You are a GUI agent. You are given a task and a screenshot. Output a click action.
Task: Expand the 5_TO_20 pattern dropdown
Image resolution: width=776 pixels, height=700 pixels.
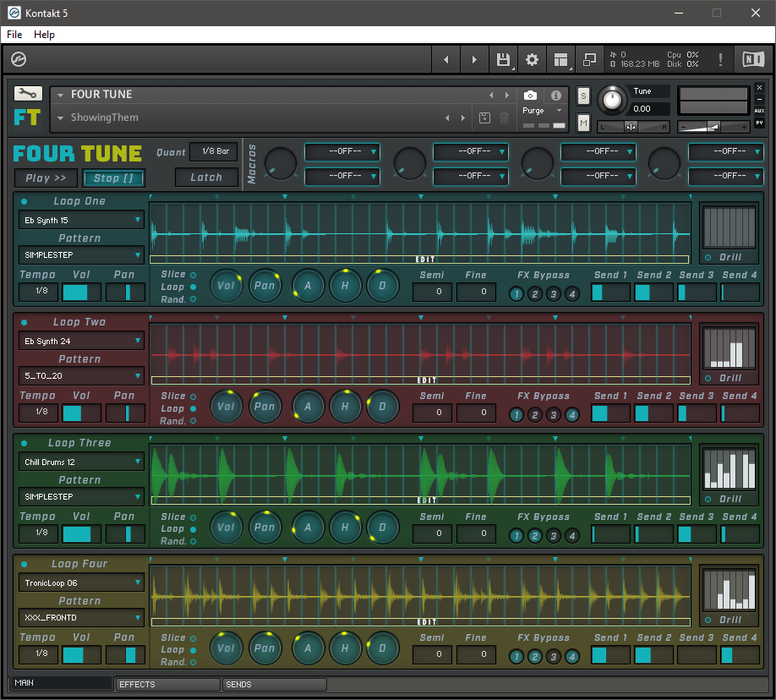[81, 376]
